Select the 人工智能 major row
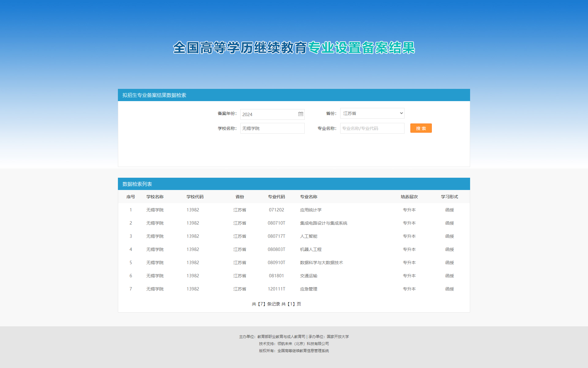588x368 pixels. pyautogui.click(x=308, y=236)
